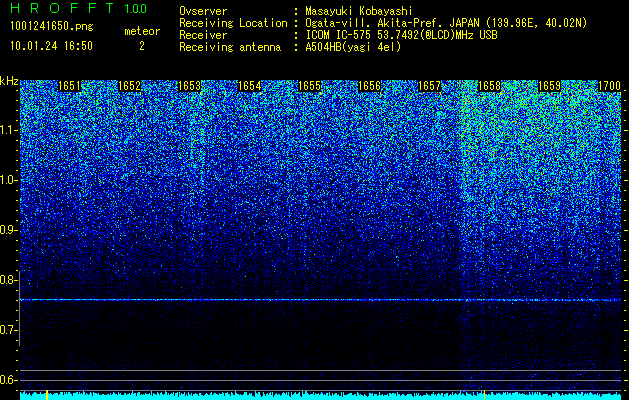The width and height of the screenshot is (629, 400).
Task: Click the 1659 time marker
Action: 549,86
